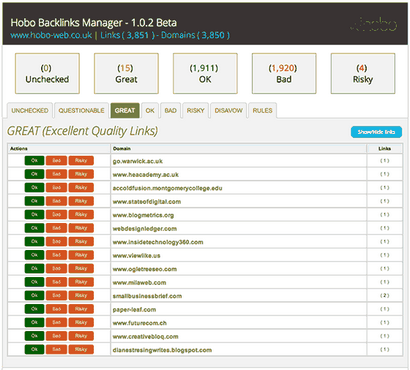Image resolution: width=410 pixels, height=370 pixels.
Task: Click the paper-leaf.com domain text
Action: tap(134, 310)
